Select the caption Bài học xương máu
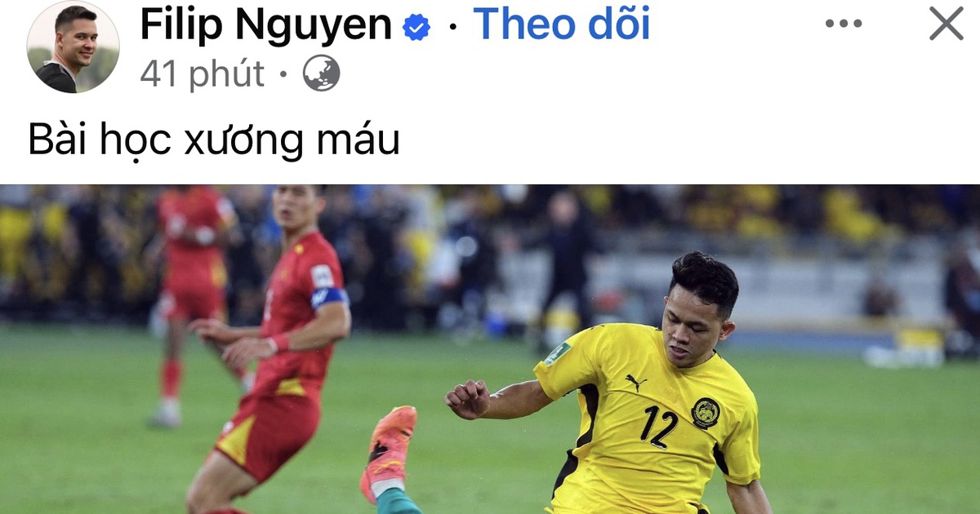 tap(214, 140)
